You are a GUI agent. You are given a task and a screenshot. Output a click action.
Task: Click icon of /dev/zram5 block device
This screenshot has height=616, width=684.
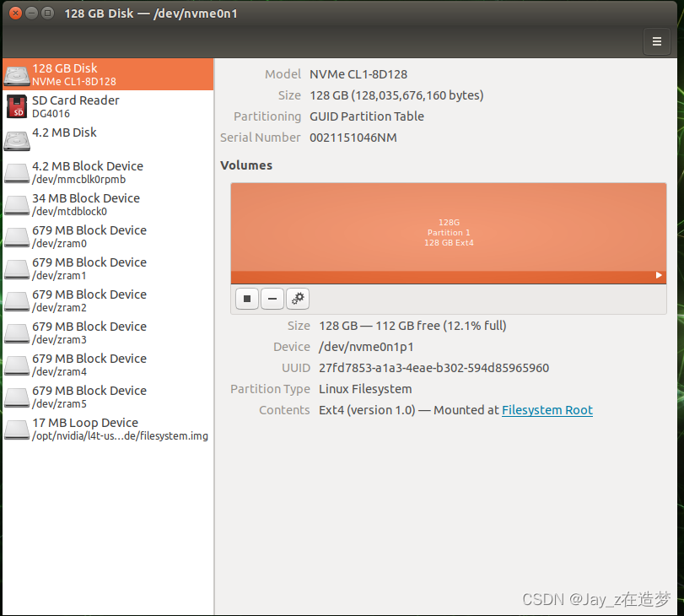pos(17,397)
